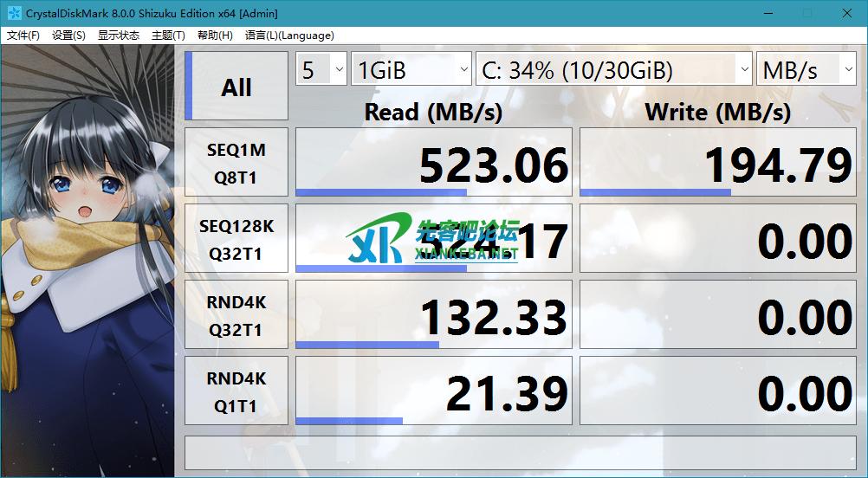Image resolution: width=868 pixels, height=478 pixels.
Task: Open the C: drive selection dropdown
Action: 613,70
